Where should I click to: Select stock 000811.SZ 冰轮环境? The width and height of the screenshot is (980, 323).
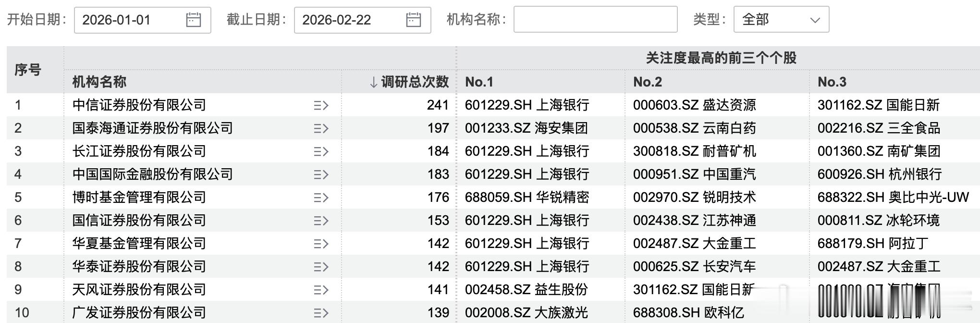click(879, 221)
